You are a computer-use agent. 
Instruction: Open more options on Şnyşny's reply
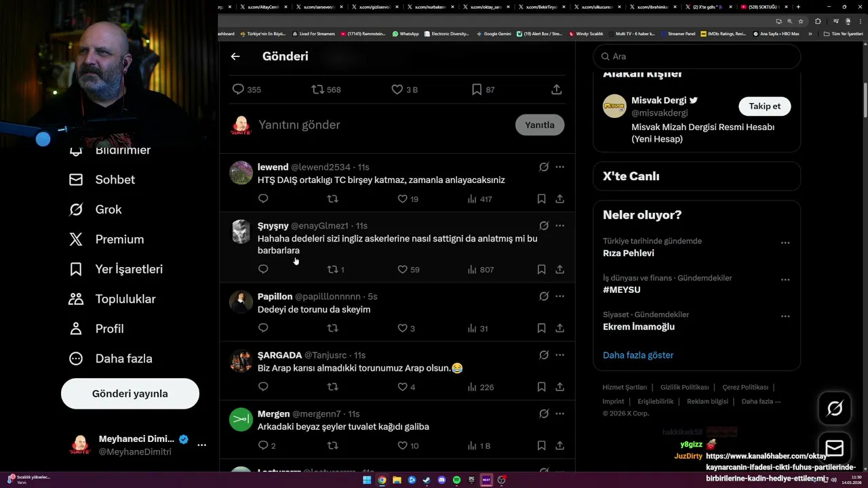[559, 226]
